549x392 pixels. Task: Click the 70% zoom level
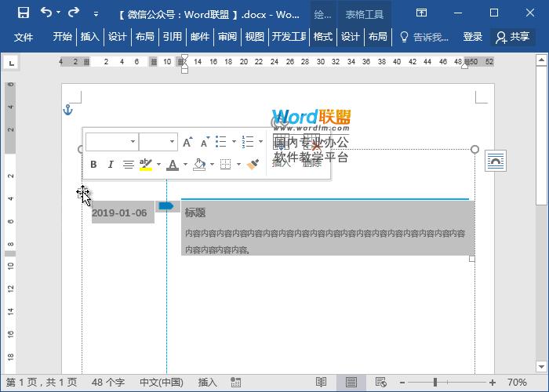pyautogui.click(x=517, y=383)
